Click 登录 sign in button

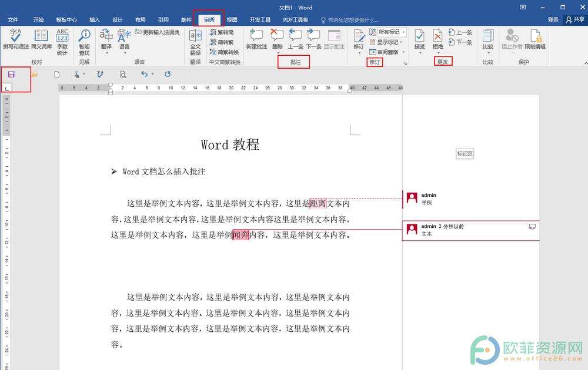pos(553,19)
